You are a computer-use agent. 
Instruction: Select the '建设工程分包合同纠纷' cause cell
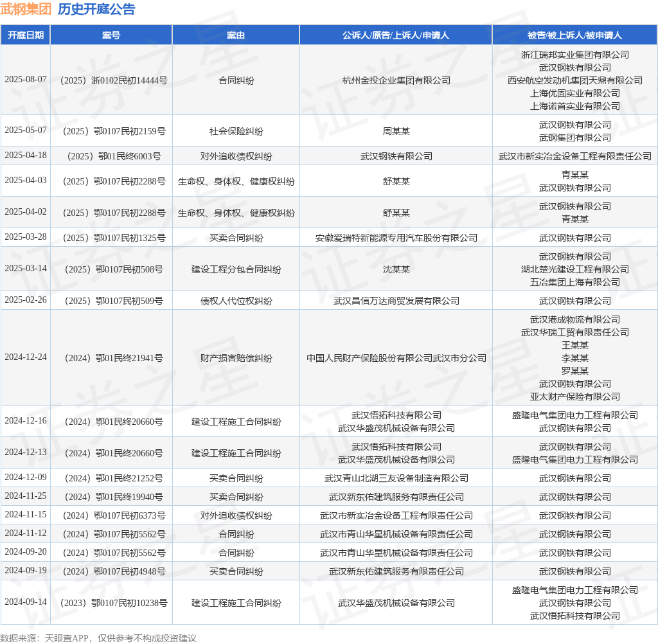pyautogui.click(x=236, y=269)
